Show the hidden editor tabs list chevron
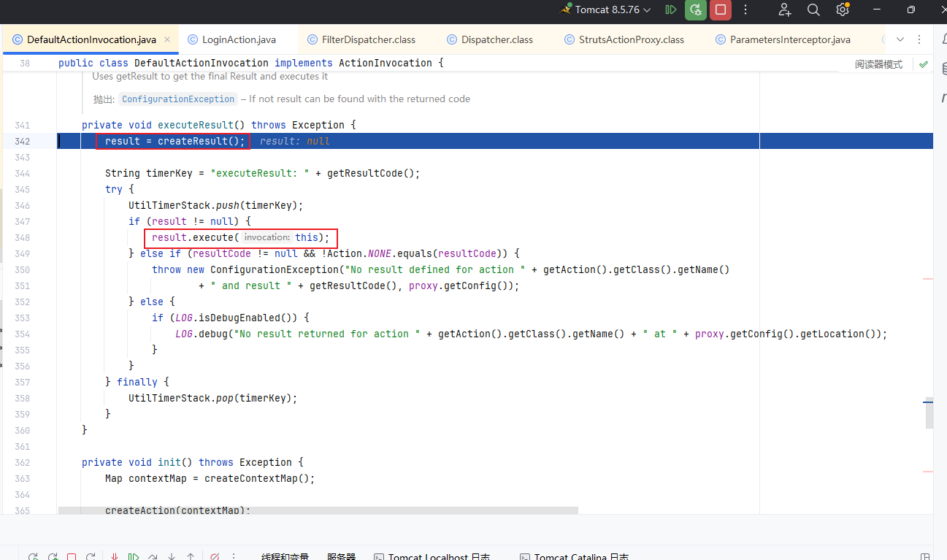This screenshot has width=947, height=560. (x=900, y=39)
